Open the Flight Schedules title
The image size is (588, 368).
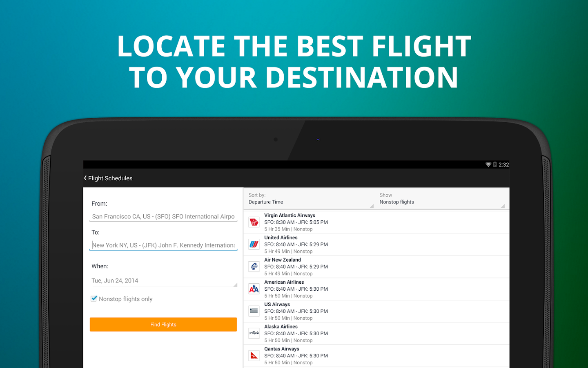click(110, 178)
